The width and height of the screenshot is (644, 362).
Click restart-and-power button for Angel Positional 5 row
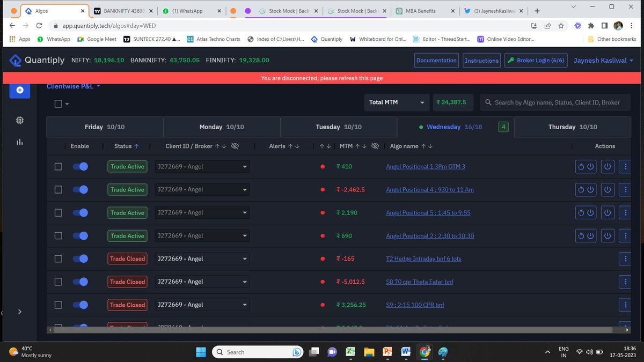pyautogui.click(x=585, y=213)
